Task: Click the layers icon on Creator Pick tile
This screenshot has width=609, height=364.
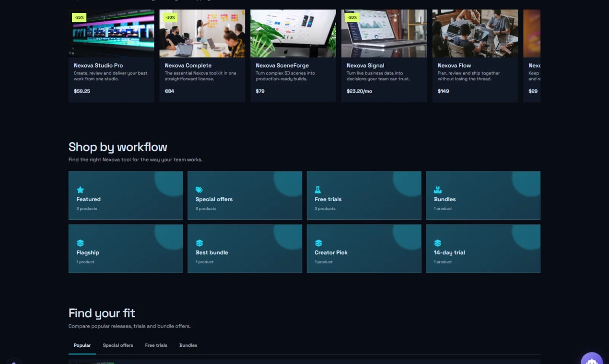Action: tap(318, 243)
